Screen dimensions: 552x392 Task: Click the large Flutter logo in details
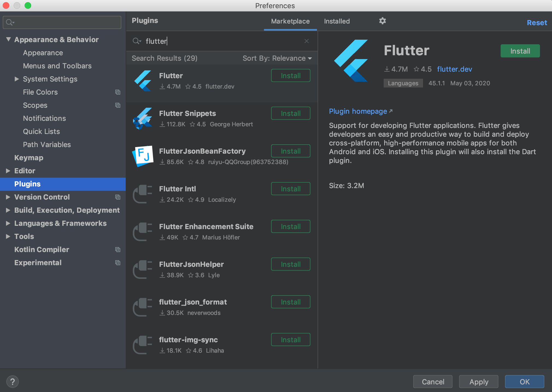point(351,61)
